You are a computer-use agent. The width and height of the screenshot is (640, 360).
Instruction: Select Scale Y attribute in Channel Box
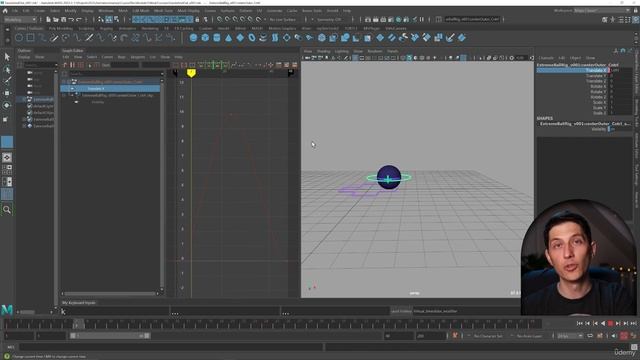coord(600,108)
